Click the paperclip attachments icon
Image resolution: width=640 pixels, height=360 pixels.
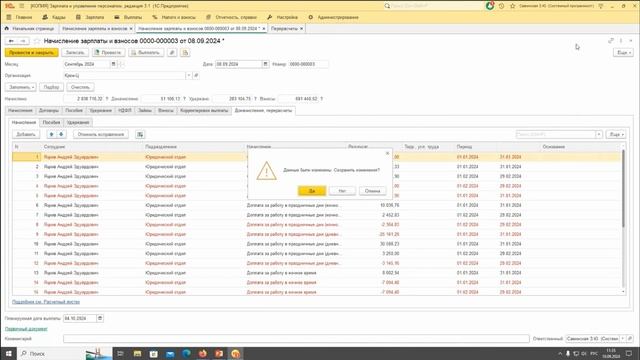[x=172, y=53]
